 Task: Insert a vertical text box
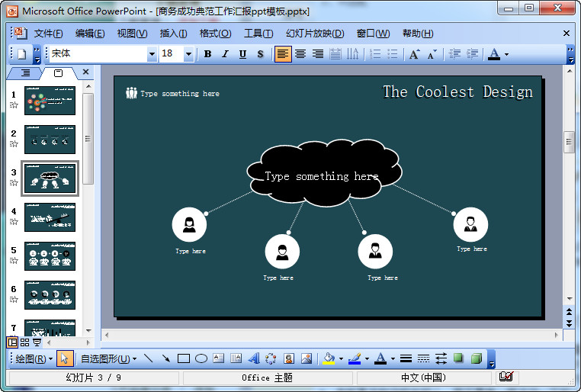236,358
